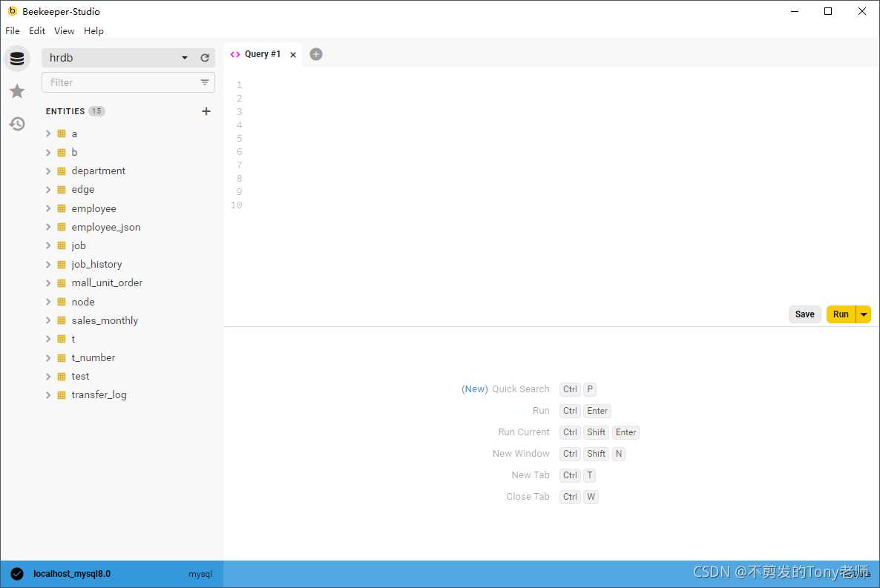Click the plus icon beside Entities
Viewport: 880px width, 588px height.
pyautogui.click(x=206, y=111)
